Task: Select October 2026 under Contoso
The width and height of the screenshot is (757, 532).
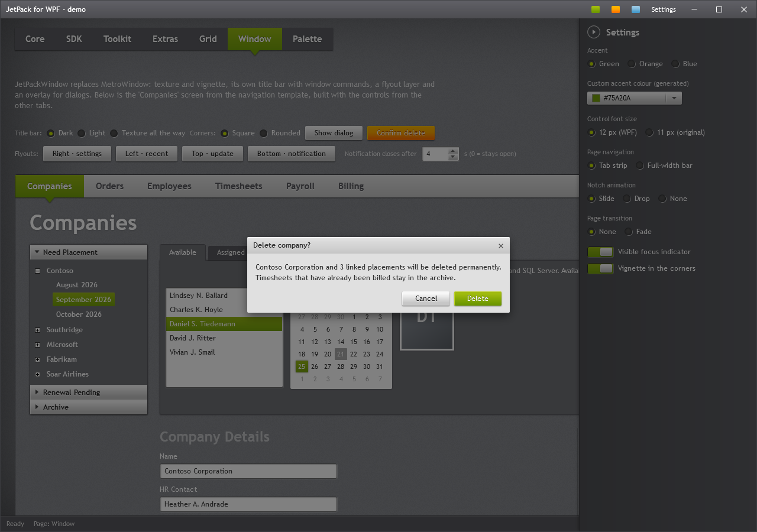Action: click(79, 314)
